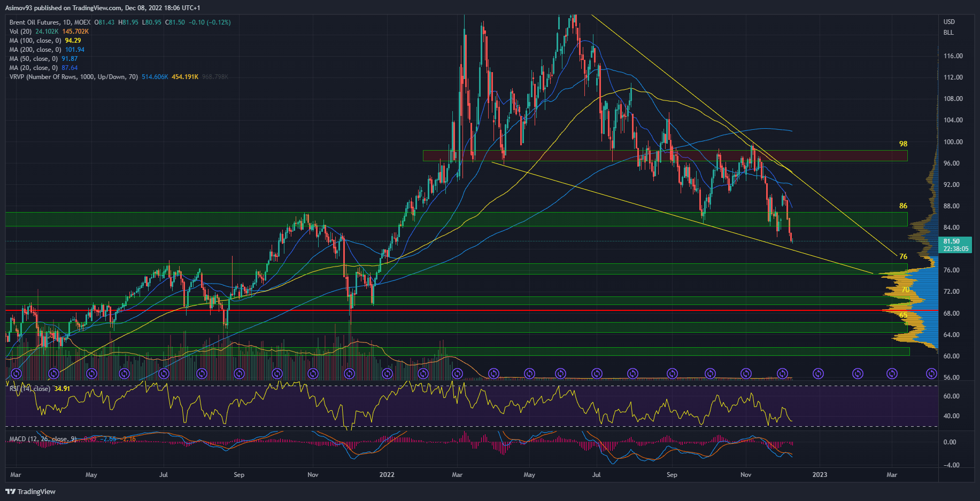Click the rollover event icon above Sep 2021

point(238,374)
